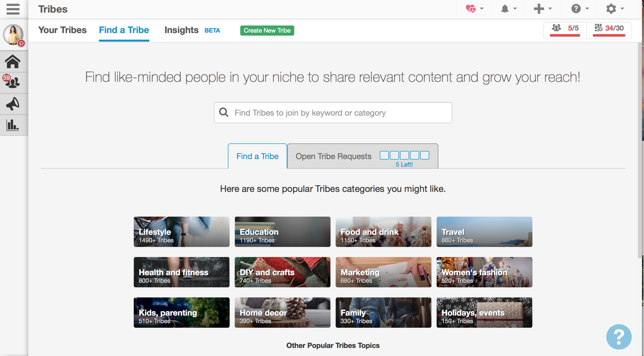The height and width of the screenshot is (356, 644).
Task: Open the Lifestyle category card
Action: tap(181, 232)
